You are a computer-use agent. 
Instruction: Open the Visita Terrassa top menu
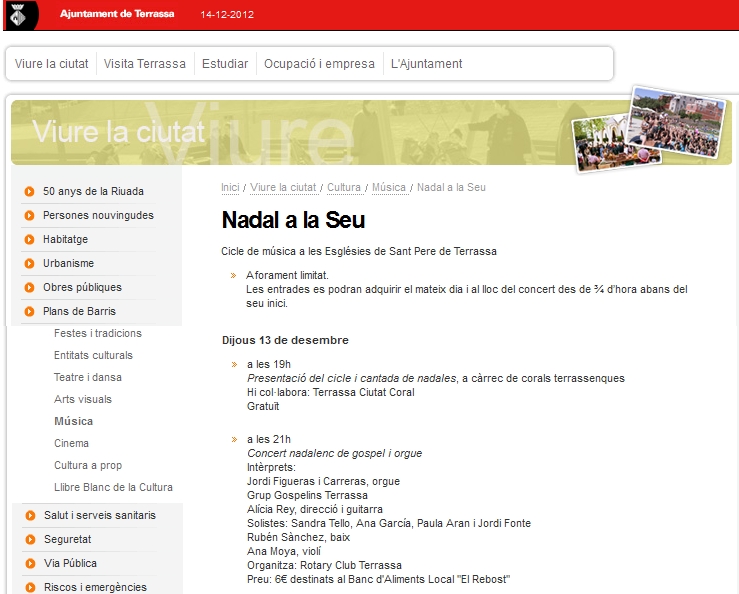145,64
